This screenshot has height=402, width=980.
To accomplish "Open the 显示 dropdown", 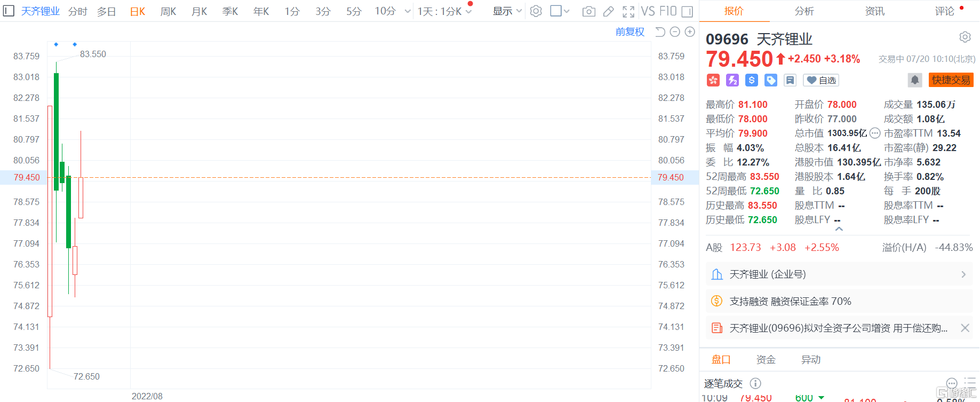I will (507, 11).
